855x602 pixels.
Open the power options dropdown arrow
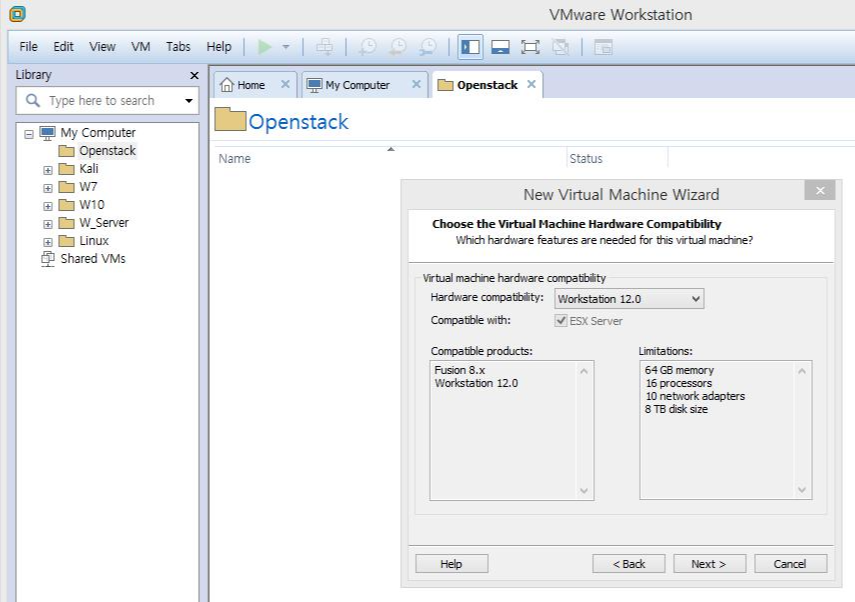pos(286,47)
